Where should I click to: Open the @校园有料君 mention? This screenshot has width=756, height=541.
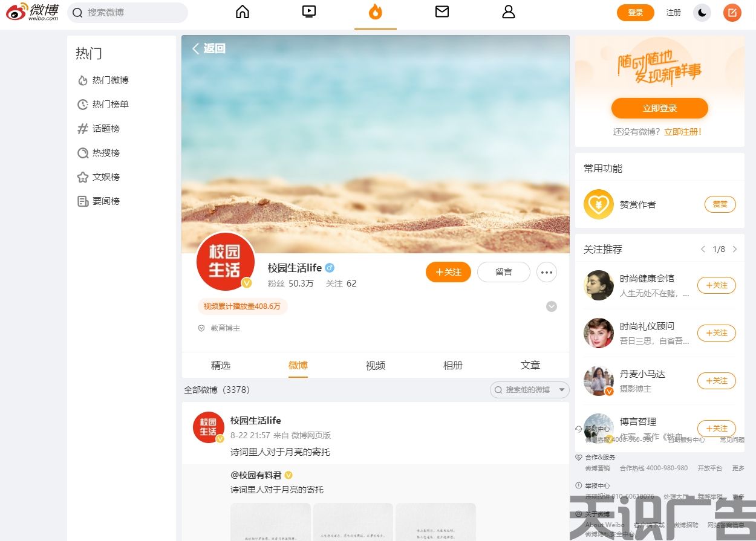(x=257, y=475)
